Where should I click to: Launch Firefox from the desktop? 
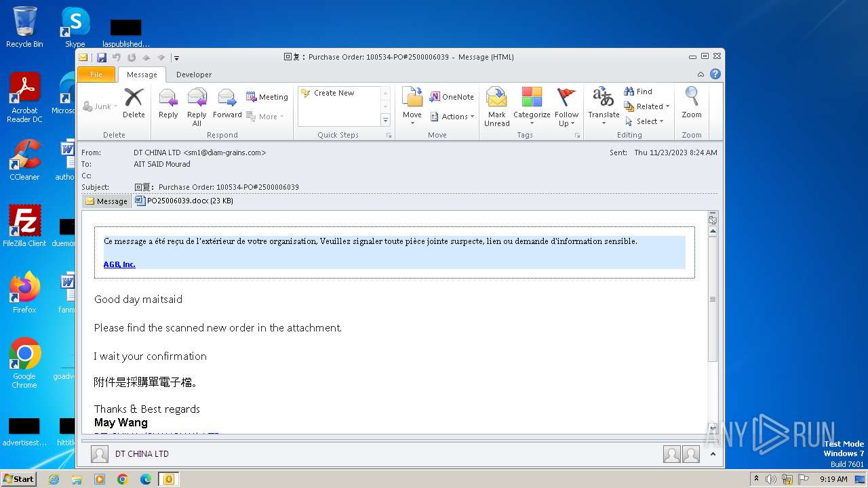point(24,293)
